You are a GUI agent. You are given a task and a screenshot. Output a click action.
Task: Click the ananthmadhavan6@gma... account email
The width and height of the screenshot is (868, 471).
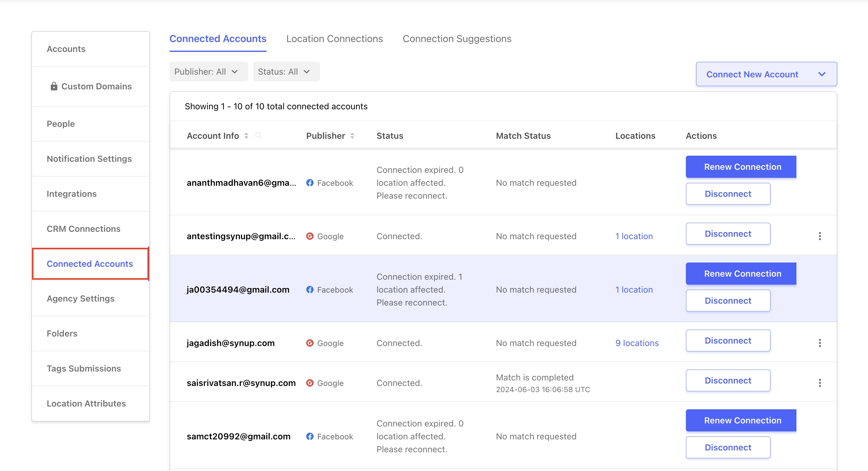tap(241, 183)
